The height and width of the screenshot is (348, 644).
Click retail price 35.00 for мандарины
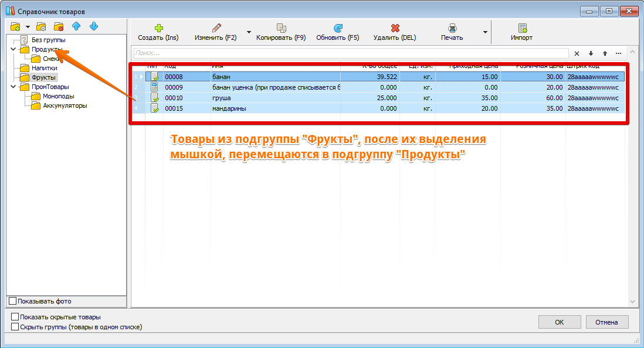pos(533,109)
